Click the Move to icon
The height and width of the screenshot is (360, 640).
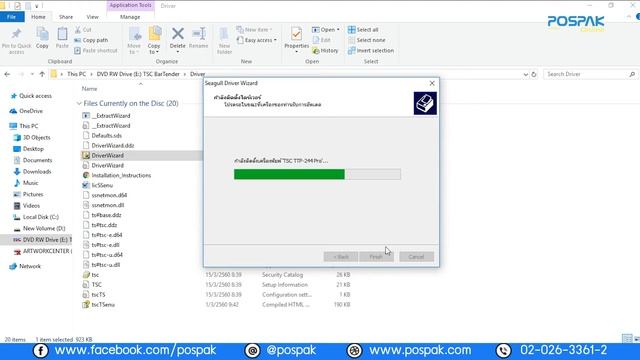(x=134, y=34)
